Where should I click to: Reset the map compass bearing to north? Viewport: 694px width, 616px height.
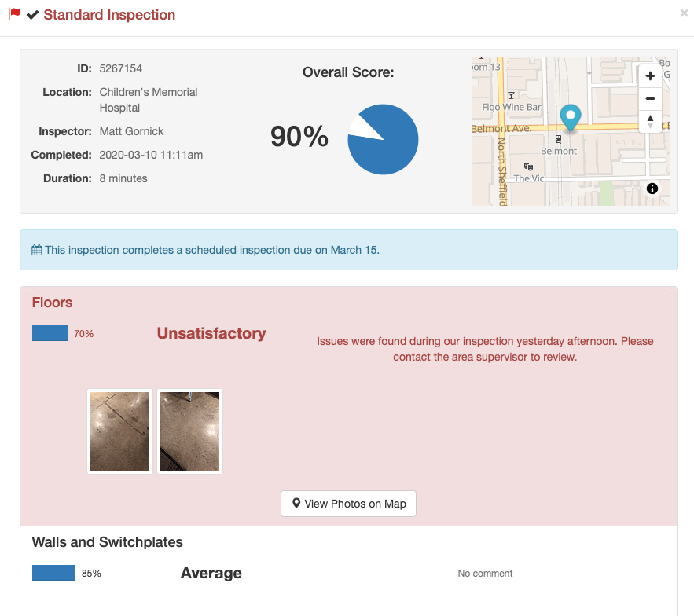tap(650, 122)
